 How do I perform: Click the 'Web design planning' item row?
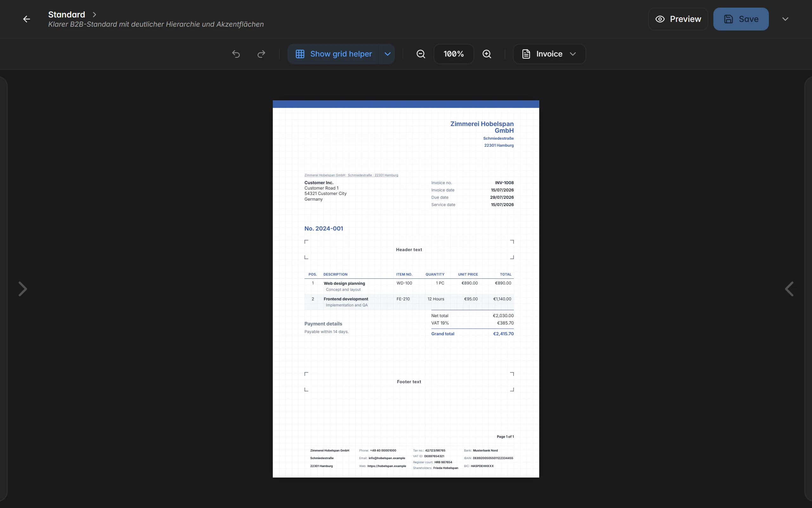click(x=409, y=286)
